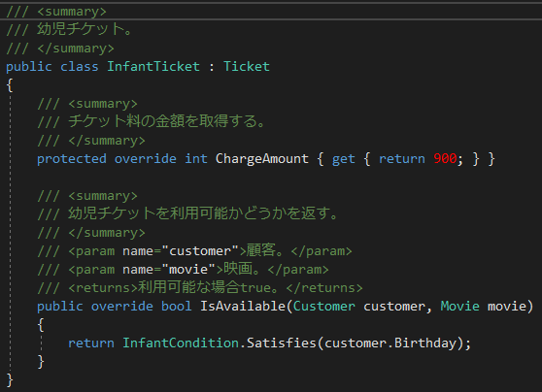Click the Ticket base class reference

247,66
